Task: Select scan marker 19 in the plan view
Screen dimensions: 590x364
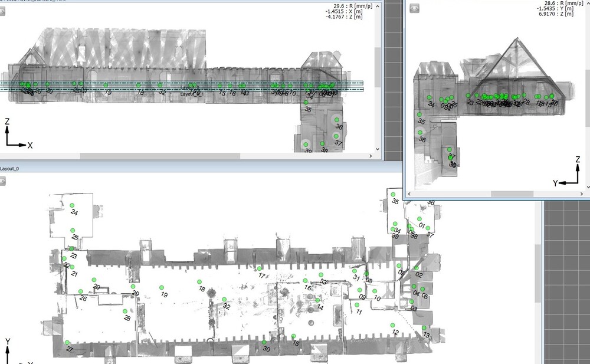Action: tap(162, 287)
